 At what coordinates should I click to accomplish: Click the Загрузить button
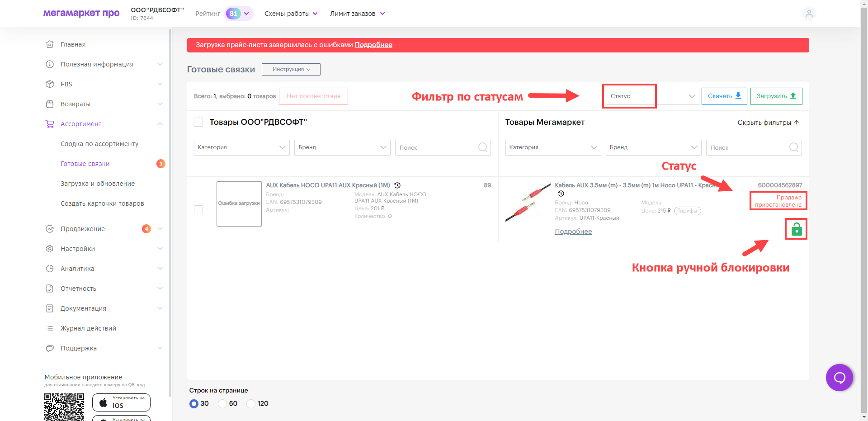click(x=776, y=96)
